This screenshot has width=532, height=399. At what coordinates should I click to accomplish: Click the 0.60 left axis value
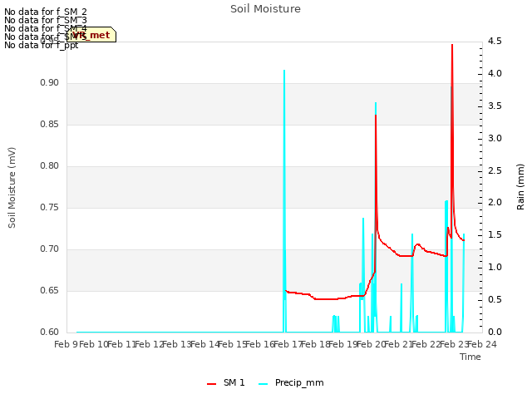click(50, 332)
